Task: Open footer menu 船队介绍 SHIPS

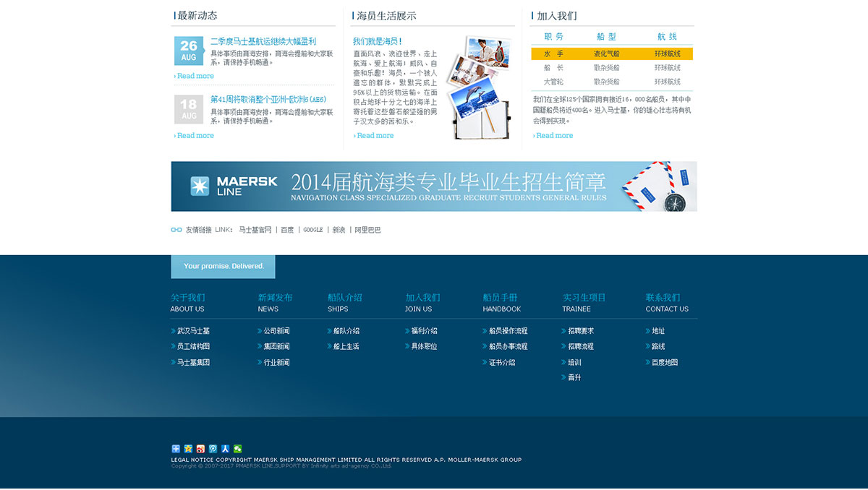Action: [345, 303]
